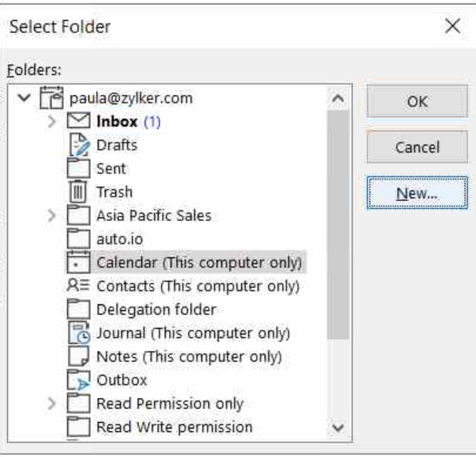Collapse the paula@zylker.com account tree

[x=26, y=98]
